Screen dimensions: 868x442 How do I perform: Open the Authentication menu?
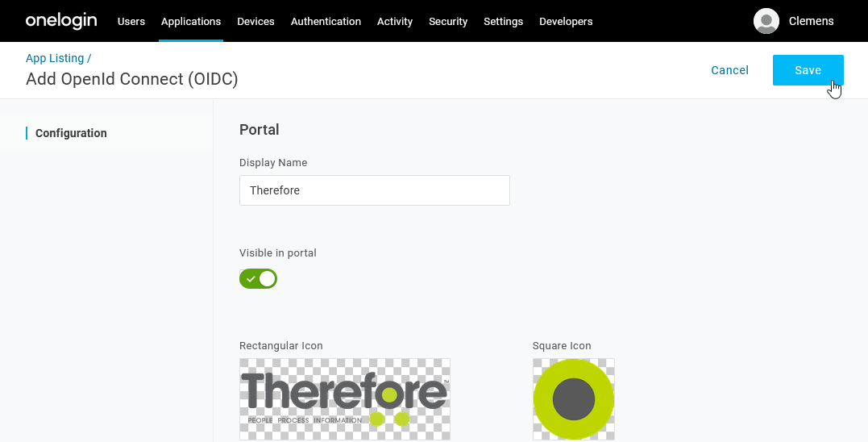[x=326, y=22]
